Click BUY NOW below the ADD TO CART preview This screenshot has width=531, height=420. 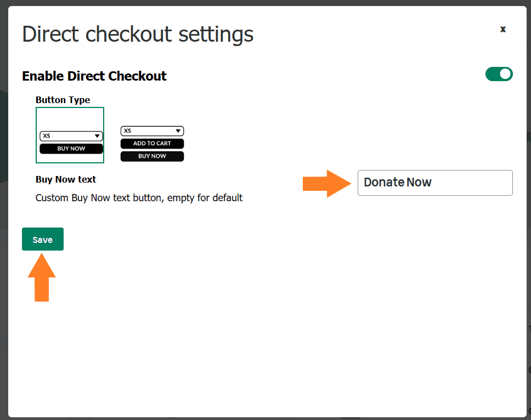[152, 156]
